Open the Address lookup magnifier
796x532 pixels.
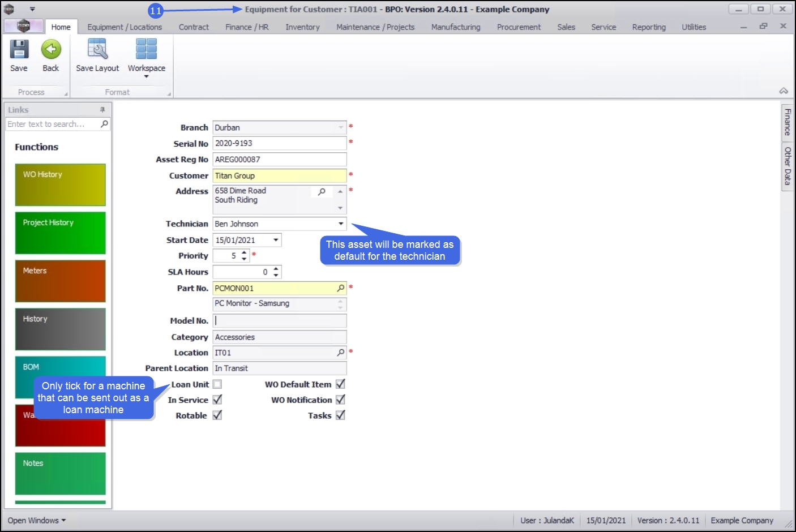click(x=322, y=192)
